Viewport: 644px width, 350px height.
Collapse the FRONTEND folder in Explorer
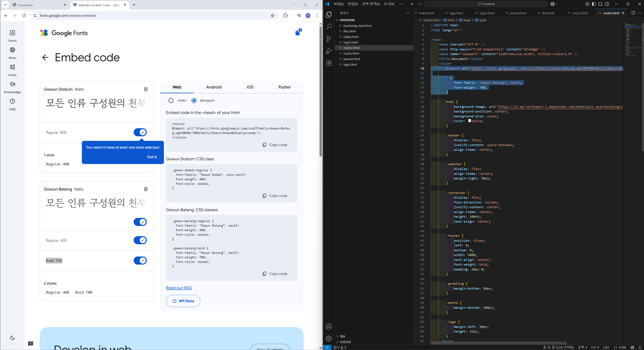pyautogui.click(x=347, y=20)
